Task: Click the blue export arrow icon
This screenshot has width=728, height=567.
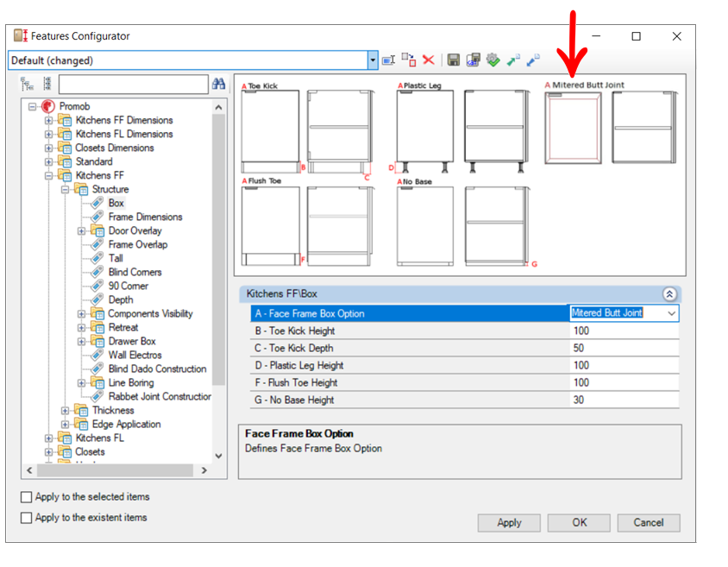Action: click(x=533, y=60)
